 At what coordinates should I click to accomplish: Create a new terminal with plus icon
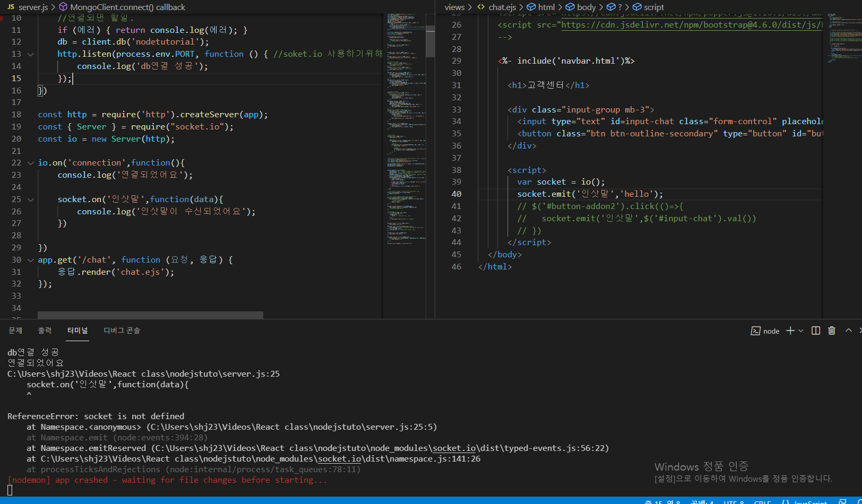[x=790, y=331]
